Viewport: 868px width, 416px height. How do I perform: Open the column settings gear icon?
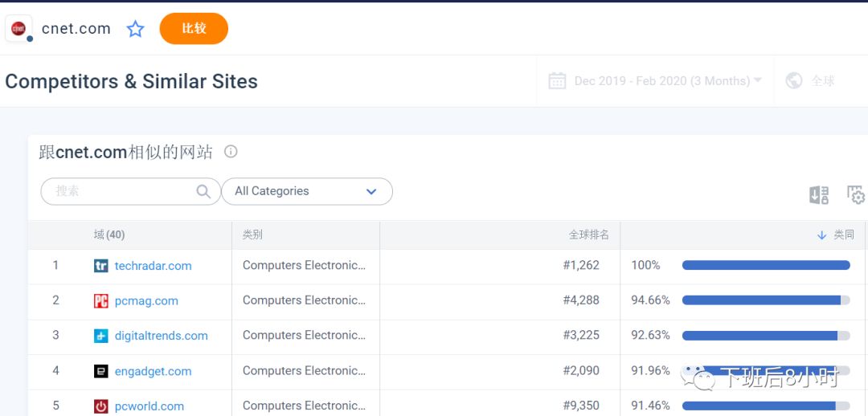(x=856, y=195)
